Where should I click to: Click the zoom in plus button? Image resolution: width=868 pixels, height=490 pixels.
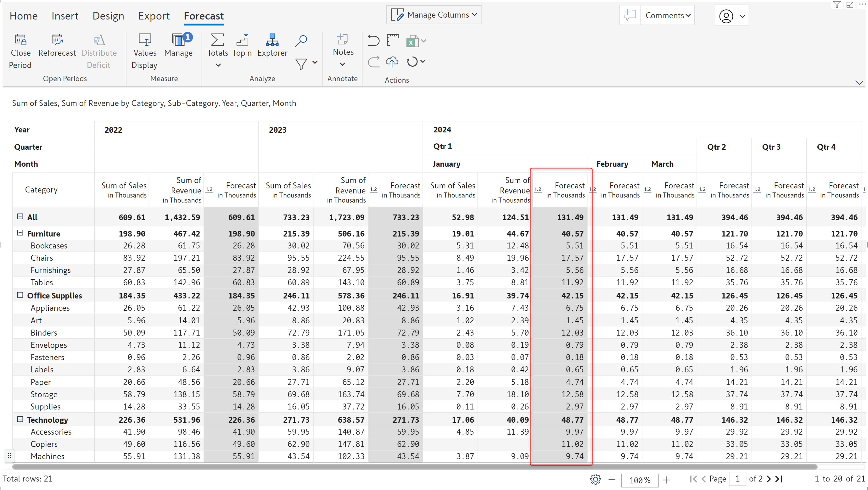[666, 480]
